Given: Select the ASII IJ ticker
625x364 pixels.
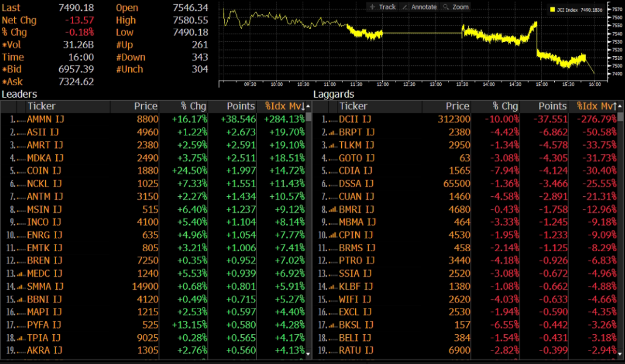Looking at the screenshot, I should point(43,132).
